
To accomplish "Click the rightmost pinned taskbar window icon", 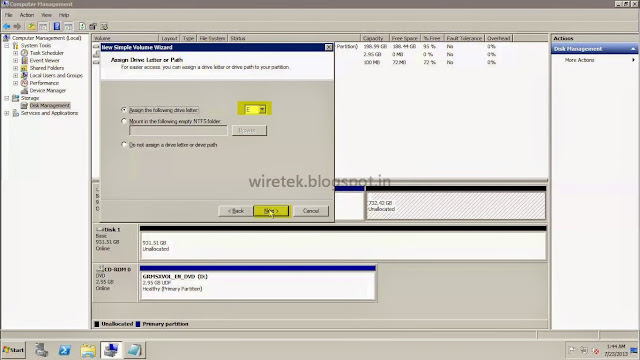I will (x=134, y=350).
